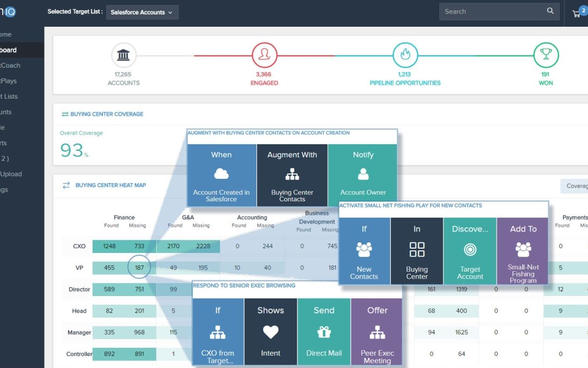
Task: Click the target bullseye icon above Target Account
Action: click(470, 249)
